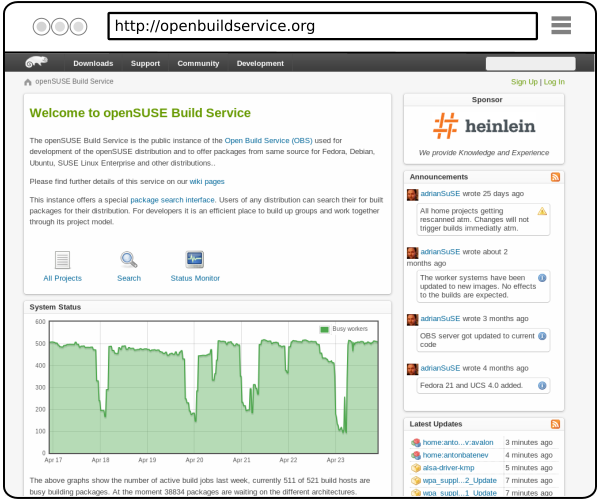Image resolution: width=600 pixels, height=500 pixels.
Task: Open the Downloads menu
Action: click(x=93, y=64)
